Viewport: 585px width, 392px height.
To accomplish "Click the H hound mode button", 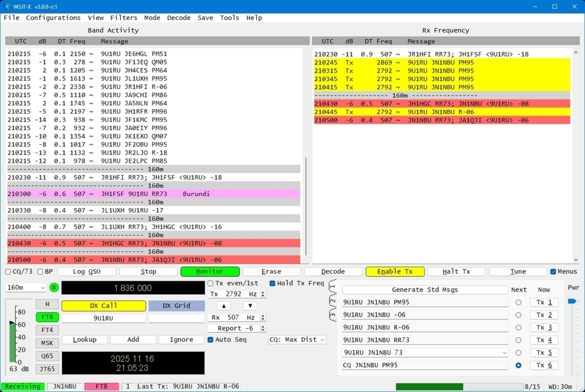I will tap(47, 305).
